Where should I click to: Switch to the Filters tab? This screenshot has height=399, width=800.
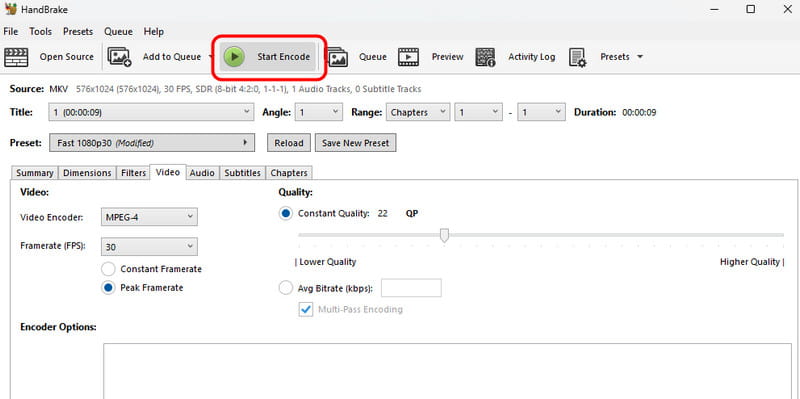(133, 173)
